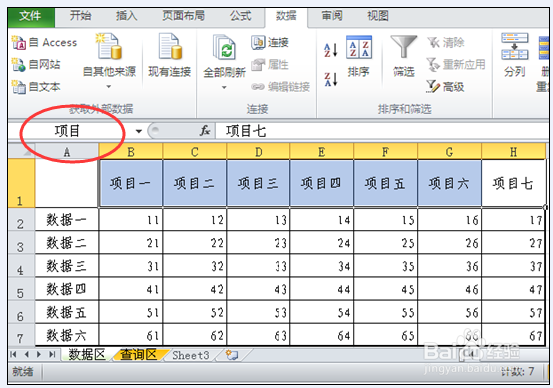Switch to the 开始 ribbon tab

[x=80, y=16]
